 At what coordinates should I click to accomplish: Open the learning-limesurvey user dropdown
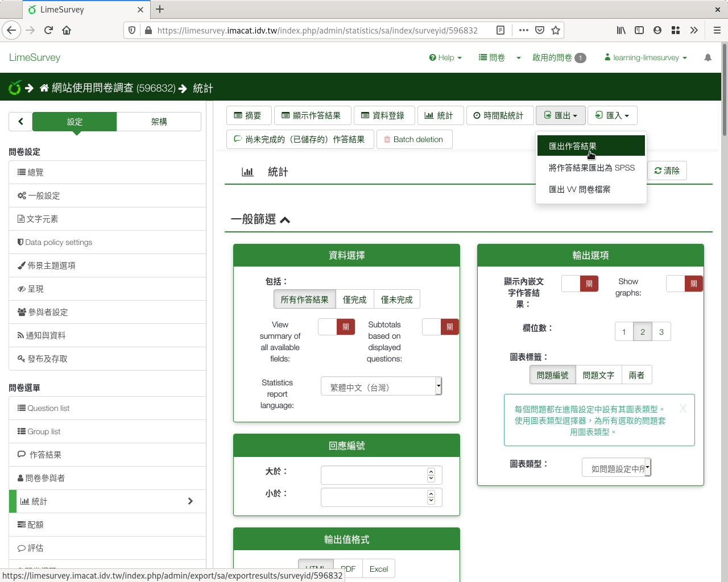click(646, 57)
